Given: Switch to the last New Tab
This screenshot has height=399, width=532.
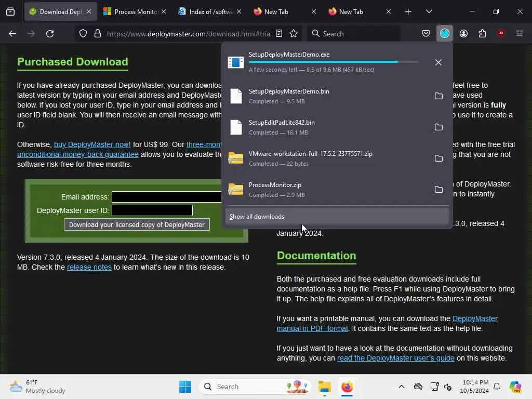Looking at the screenshot, I should [x=360, y=12].
